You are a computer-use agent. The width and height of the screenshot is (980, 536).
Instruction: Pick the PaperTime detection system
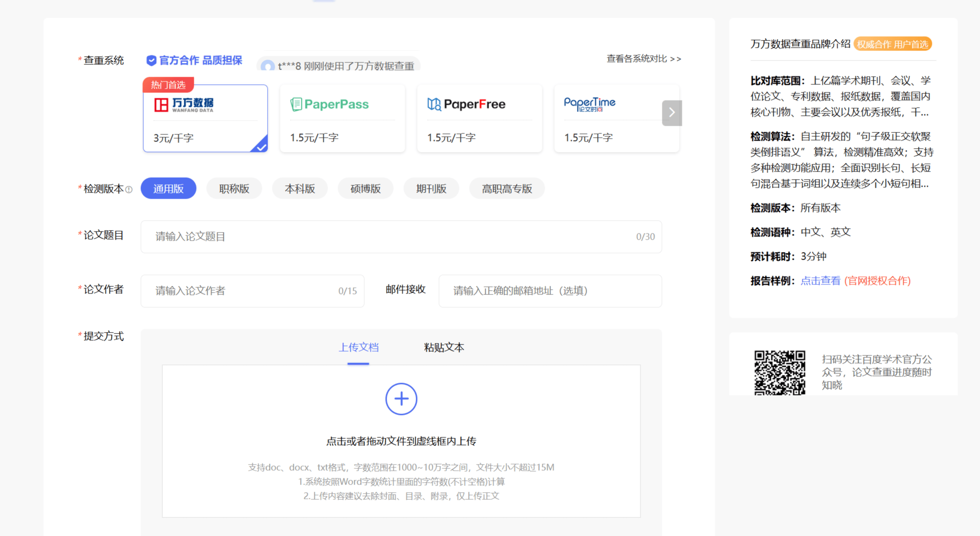616,118
